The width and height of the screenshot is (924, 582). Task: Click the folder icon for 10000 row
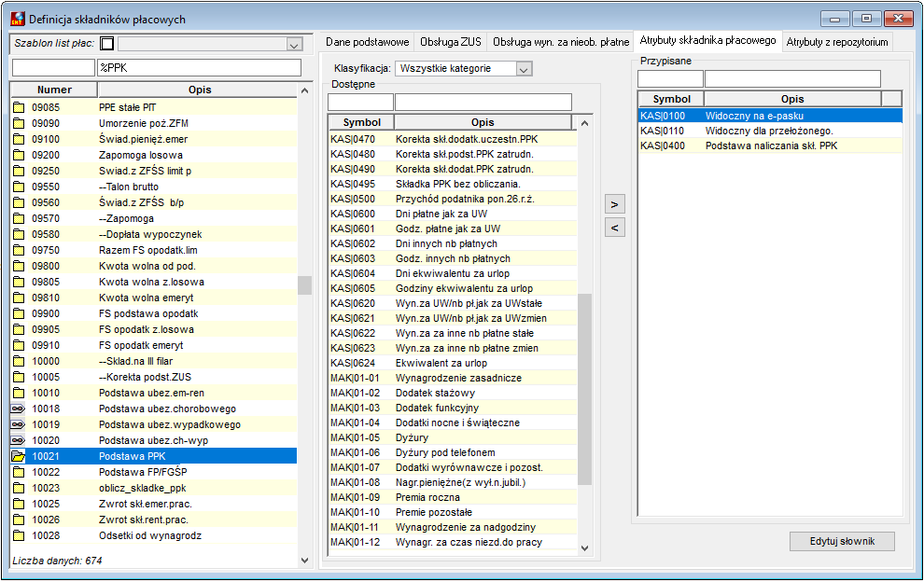point(19,362)
